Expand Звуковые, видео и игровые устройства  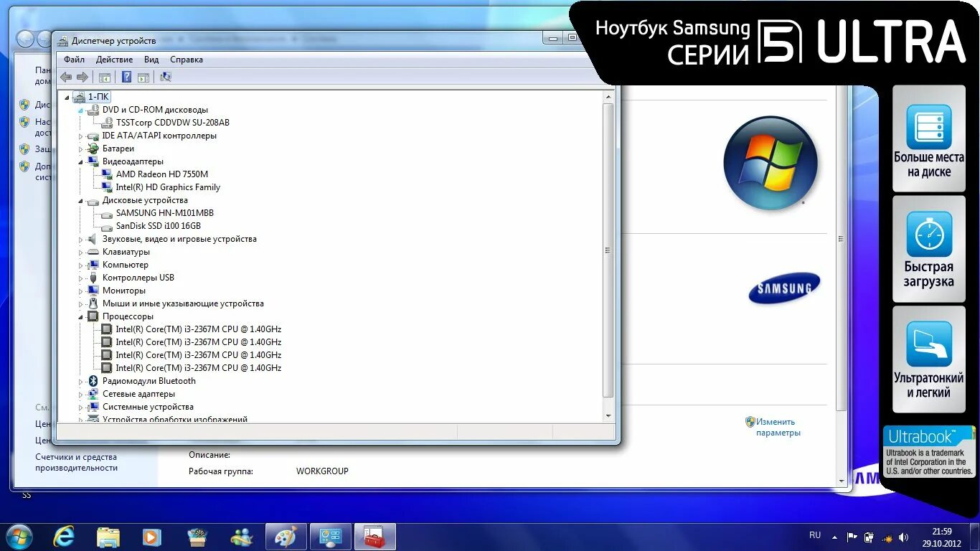click(81, 239)
